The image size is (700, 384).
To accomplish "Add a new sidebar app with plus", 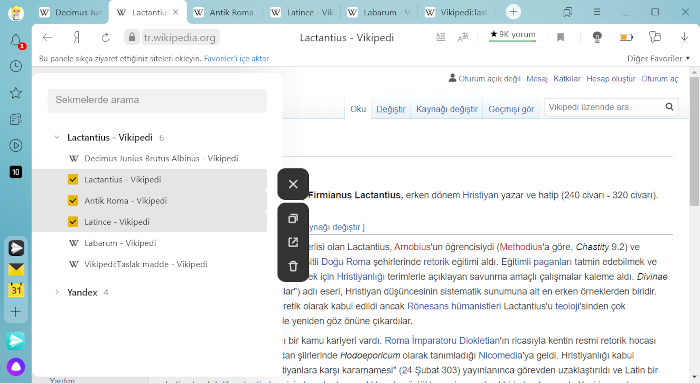I will point(16,311).
